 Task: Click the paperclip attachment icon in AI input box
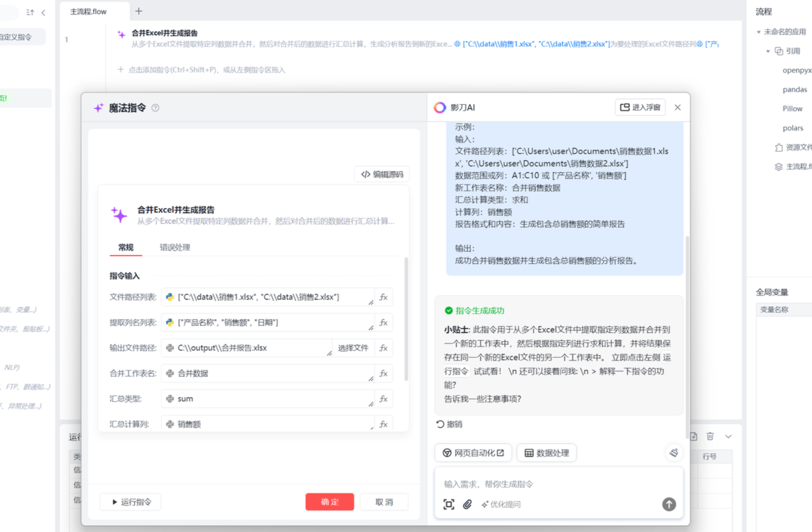(x=467, y=504)
